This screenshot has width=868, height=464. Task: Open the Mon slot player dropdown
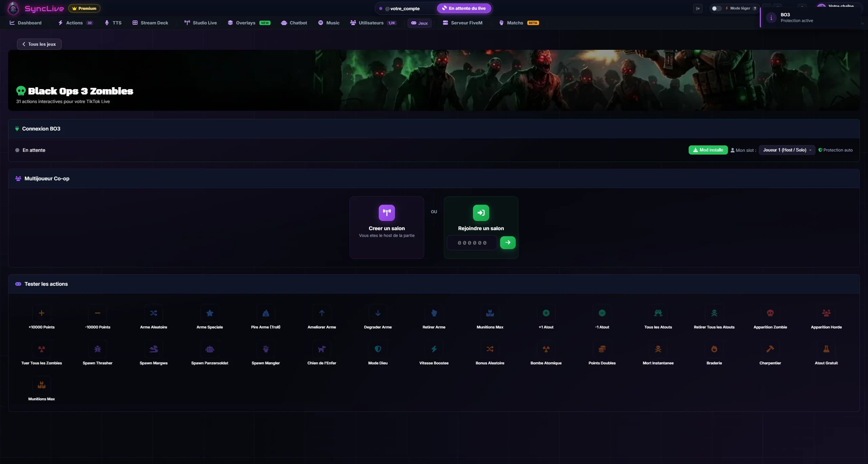(787, 150)
